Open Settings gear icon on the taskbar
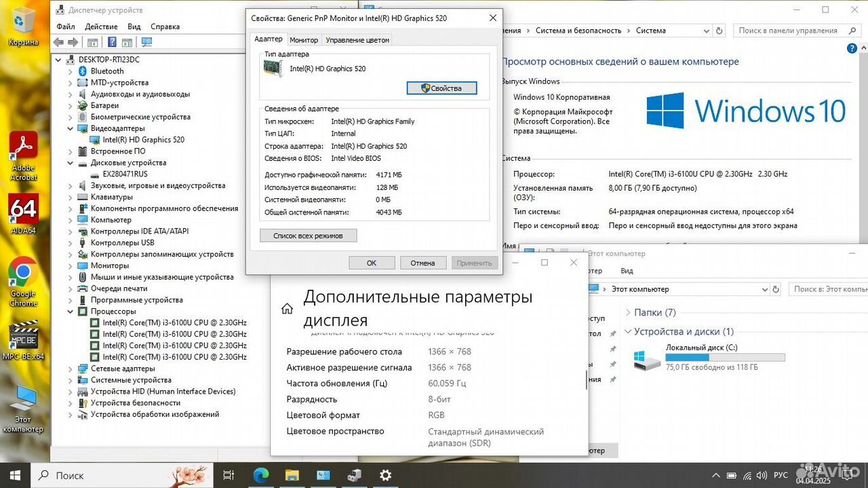 pyautogui.click(x=385, y=475)
